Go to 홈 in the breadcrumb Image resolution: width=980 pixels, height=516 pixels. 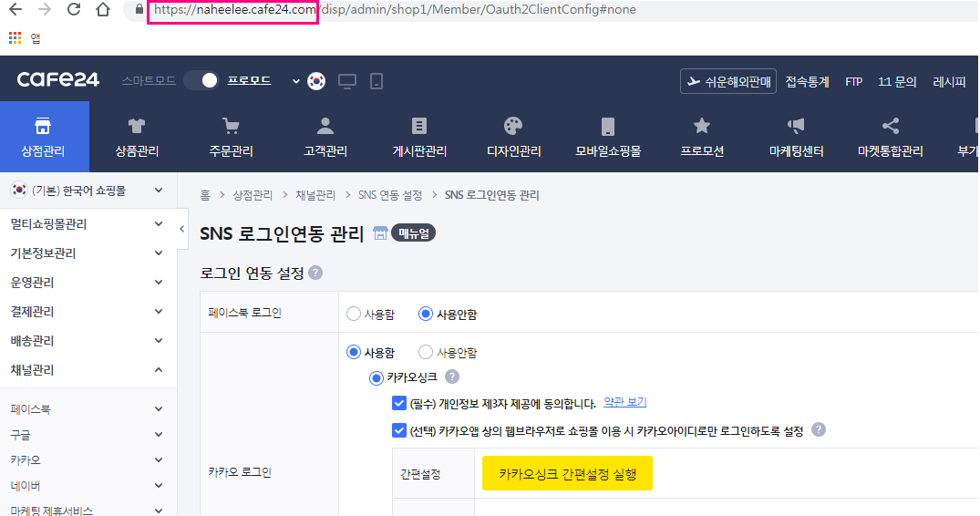point(205,195)
